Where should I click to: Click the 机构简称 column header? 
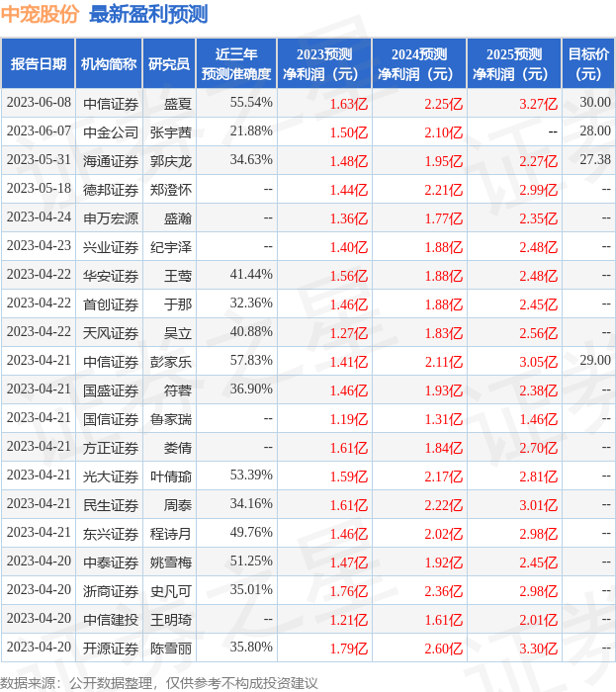coord(109,63)
